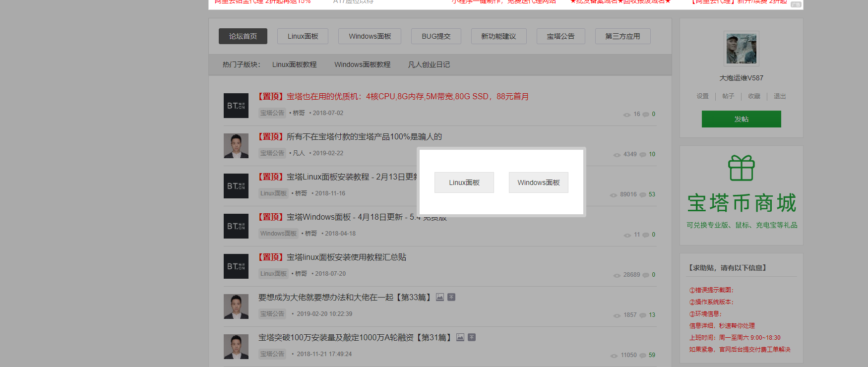
Task: Open the 论坛首页 tab
Action: [x=243, y=36]
